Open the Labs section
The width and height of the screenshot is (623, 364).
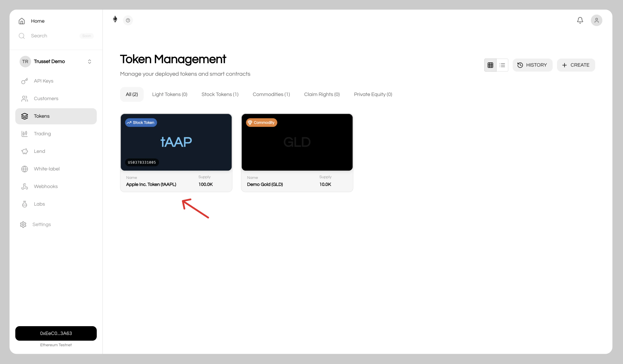pos(39,204)
